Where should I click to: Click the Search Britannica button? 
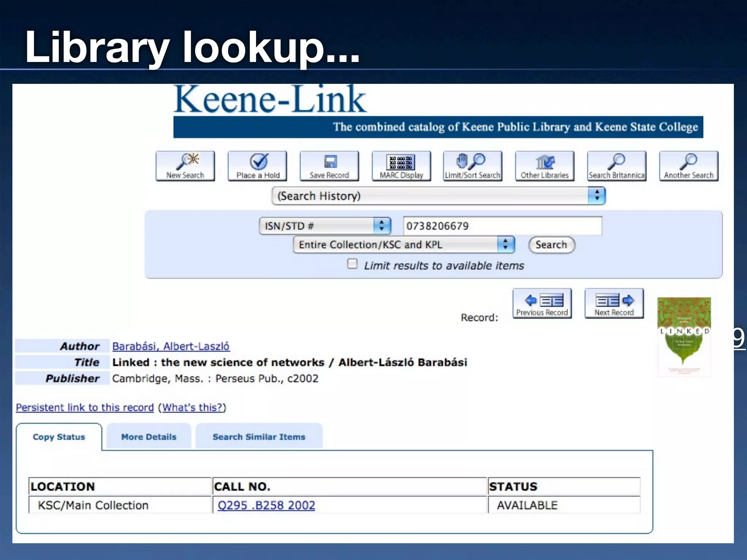616,166
